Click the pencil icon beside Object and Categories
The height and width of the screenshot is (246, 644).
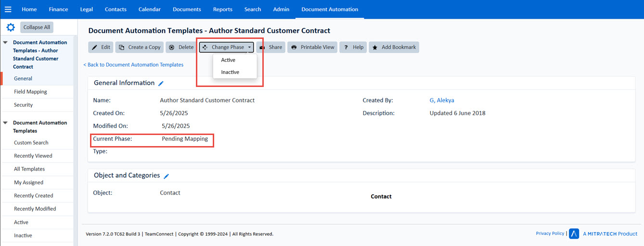[167, 176]
